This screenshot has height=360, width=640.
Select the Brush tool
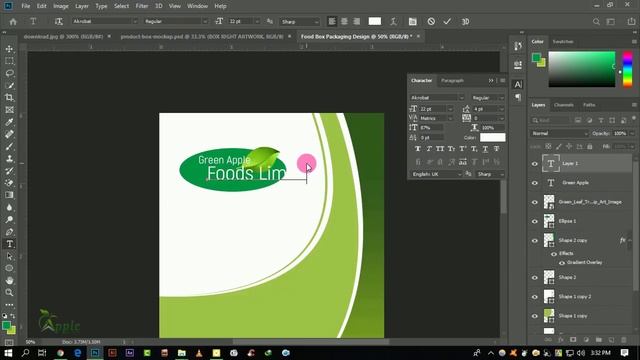tap(9, 147)
